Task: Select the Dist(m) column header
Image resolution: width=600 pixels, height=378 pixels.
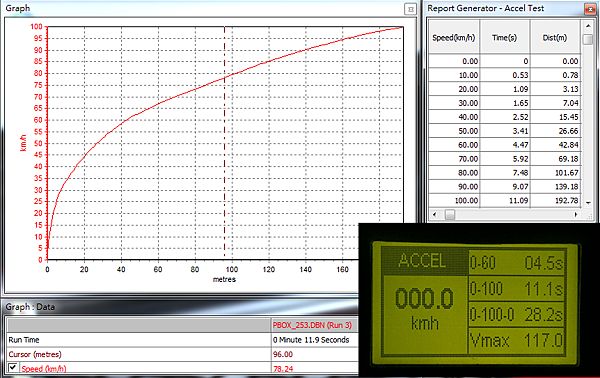Action: (555, 37)
